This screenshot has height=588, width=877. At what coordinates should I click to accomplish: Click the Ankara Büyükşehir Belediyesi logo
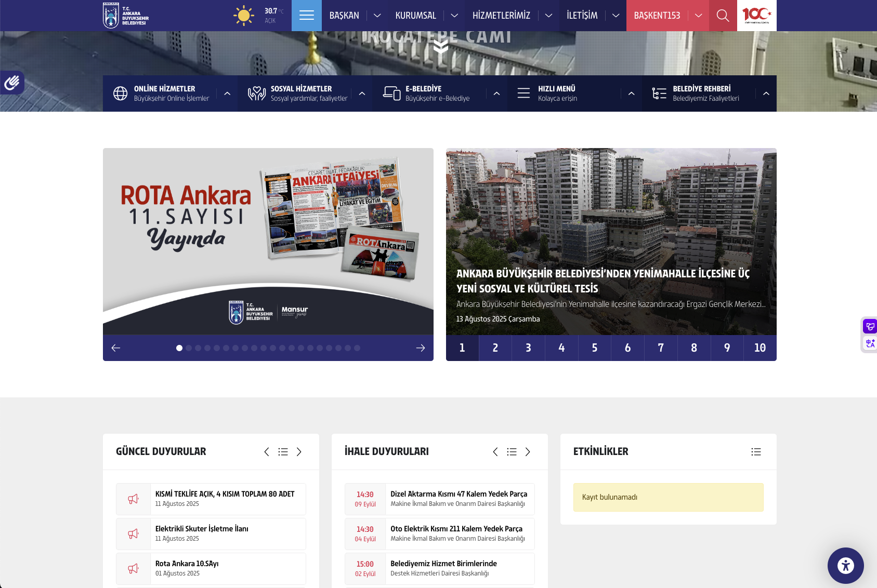pyautogui.click(x=126, y=16)
